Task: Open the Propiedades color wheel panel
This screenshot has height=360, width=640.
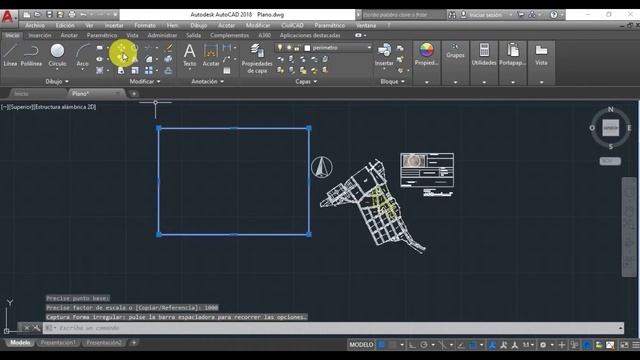Action: 426,54
